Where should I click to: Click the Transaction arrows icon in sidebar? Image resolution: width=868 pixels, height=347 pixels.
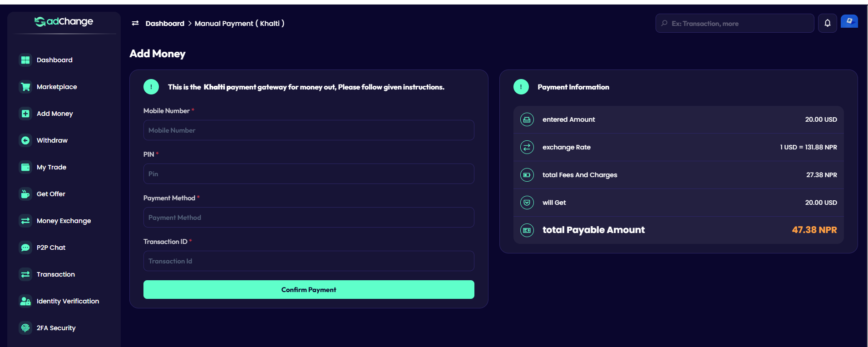click(x=25, y=274)
